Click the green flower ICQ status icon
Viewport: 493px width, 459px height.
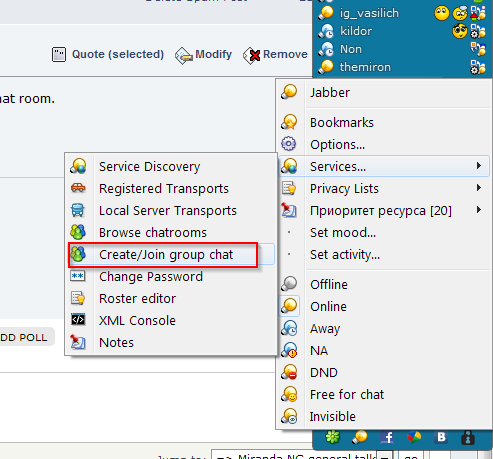[x=332, y=437]
